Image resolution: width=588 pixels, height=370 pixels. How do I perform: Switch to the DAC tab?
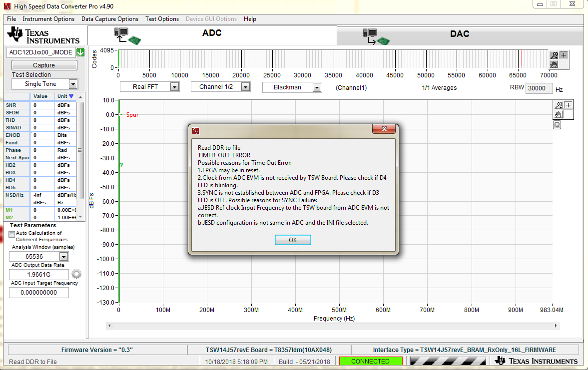[x=460, y=36]
